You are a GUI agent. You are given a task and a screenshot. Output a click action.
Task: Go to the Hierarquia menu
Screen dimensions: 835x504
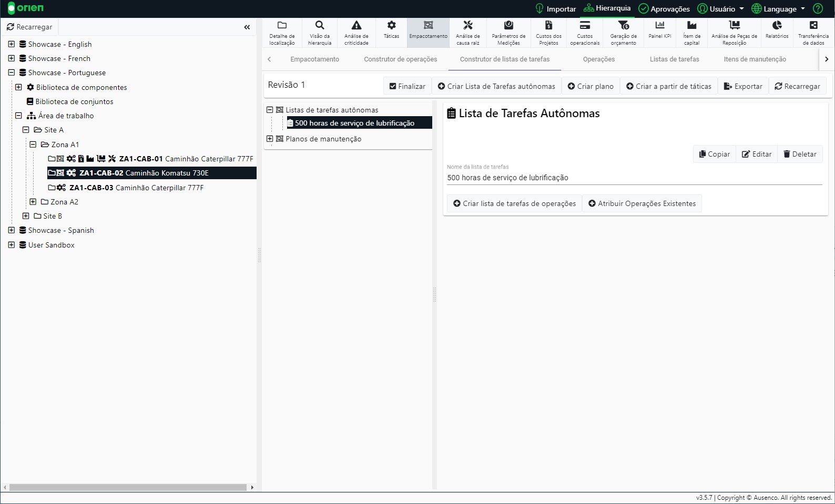pyautogui.click(x=607, y=8)
